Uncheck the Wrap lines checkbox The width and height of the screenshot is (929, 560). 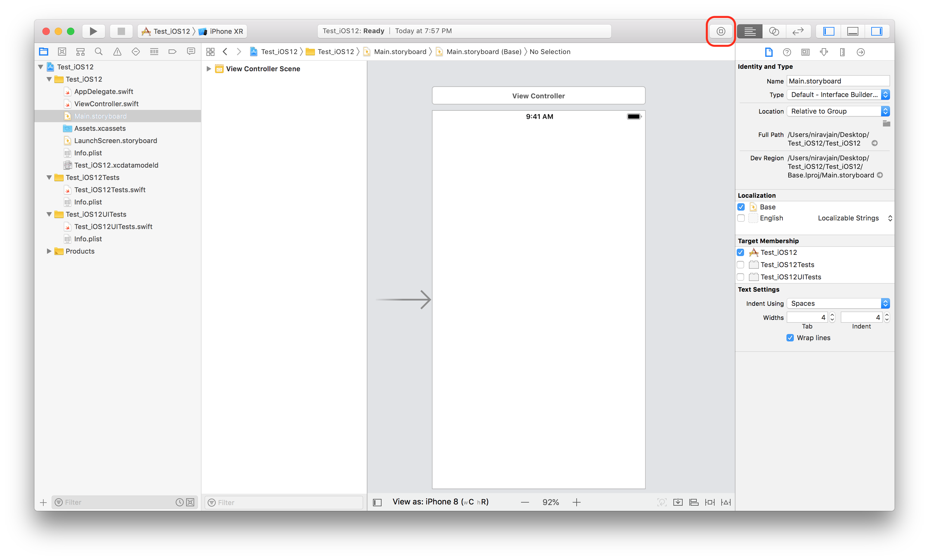click(x=790, y=338)
